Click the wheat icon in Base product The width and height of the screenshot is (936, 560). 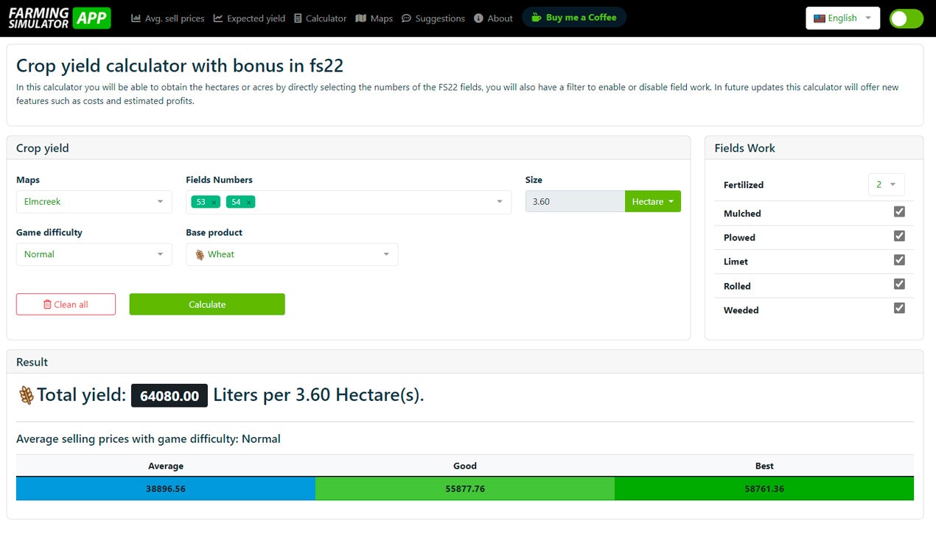(200, 254)
